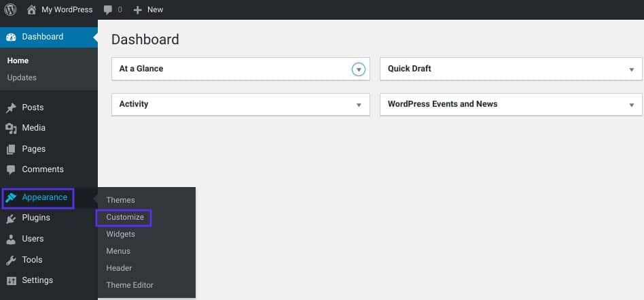644x300 pixels.
Task: Go to the Updates link in sidebar
Action: [22, 78]
